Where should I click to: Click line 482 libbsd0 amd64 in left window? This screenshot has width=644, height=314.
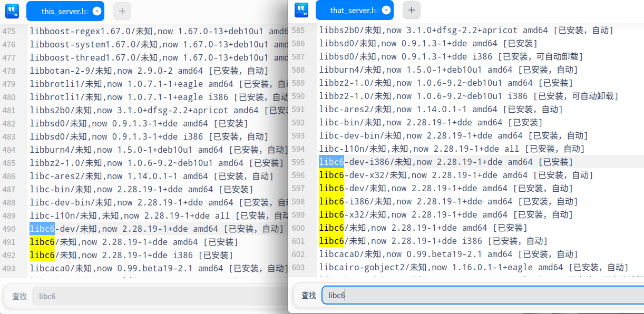139,123
